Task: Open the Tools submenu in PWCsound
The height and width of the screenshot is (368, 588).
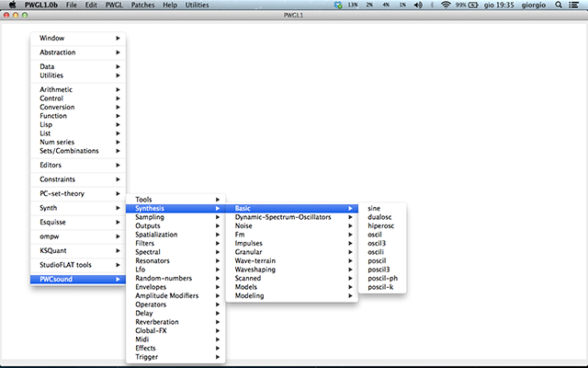Action: coord(175,200)
